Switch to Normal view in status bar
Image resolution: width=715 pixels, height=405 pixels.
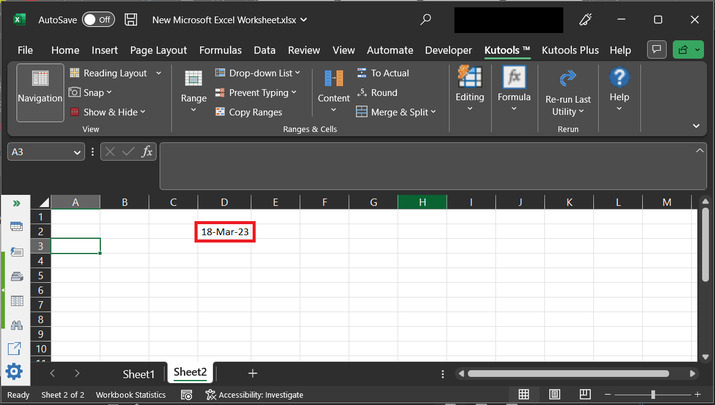click(524, 395)
